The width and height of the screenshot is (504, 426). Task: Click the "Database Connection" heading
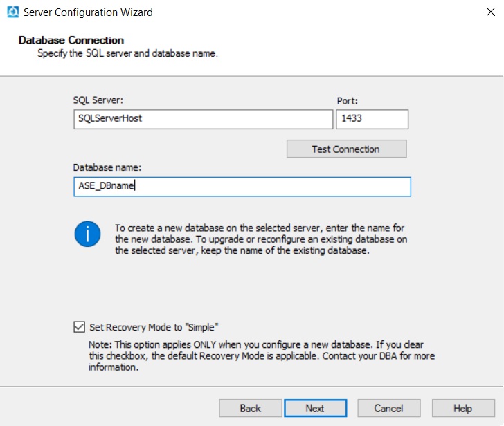pos(71,40)
